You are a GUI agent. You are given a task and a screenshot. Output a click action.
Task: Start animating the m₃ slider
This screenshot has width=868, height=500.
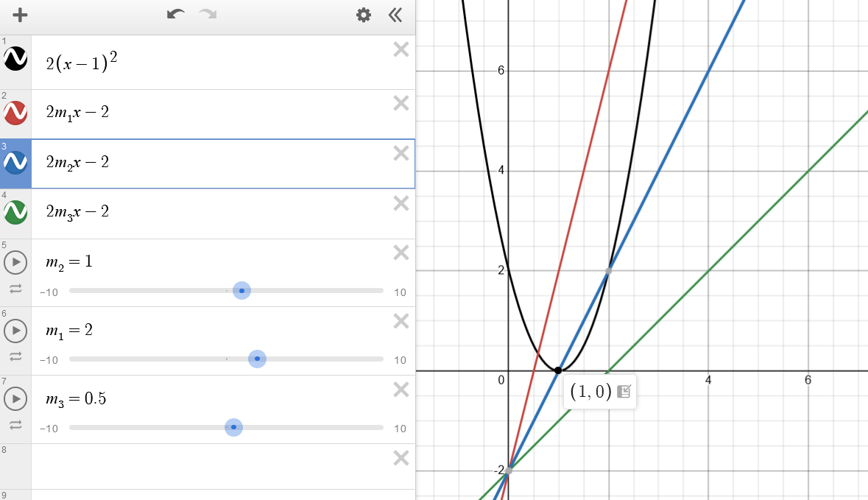15,399
